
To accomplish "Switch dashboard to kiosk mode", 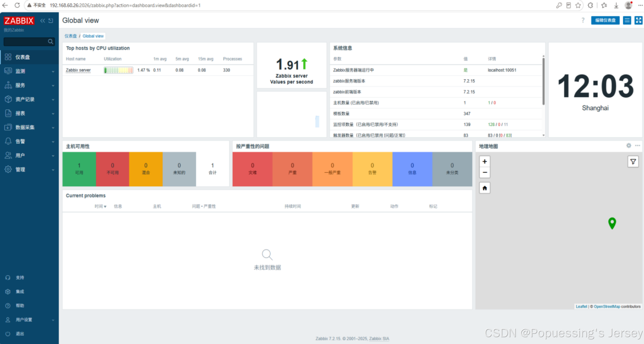I will click(x=639, y=20).
